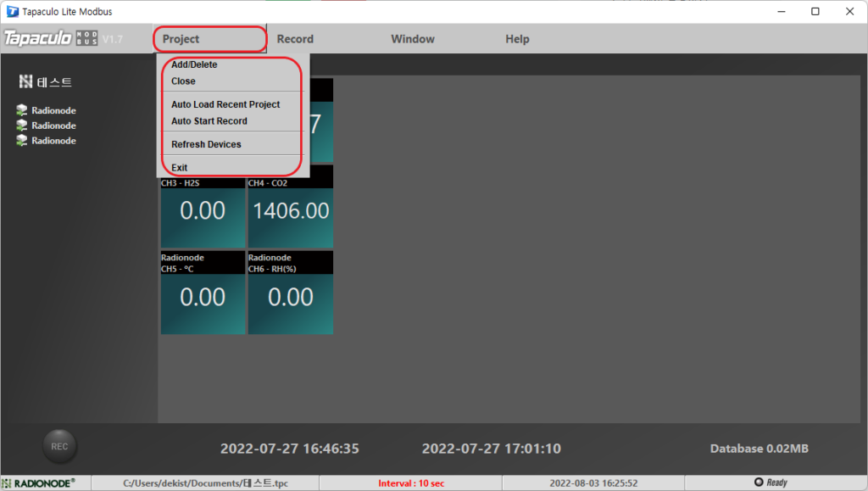Open the CH5 - °C temperature tile
The height and width of the screenshot is (491, 868).
point(203,293)
